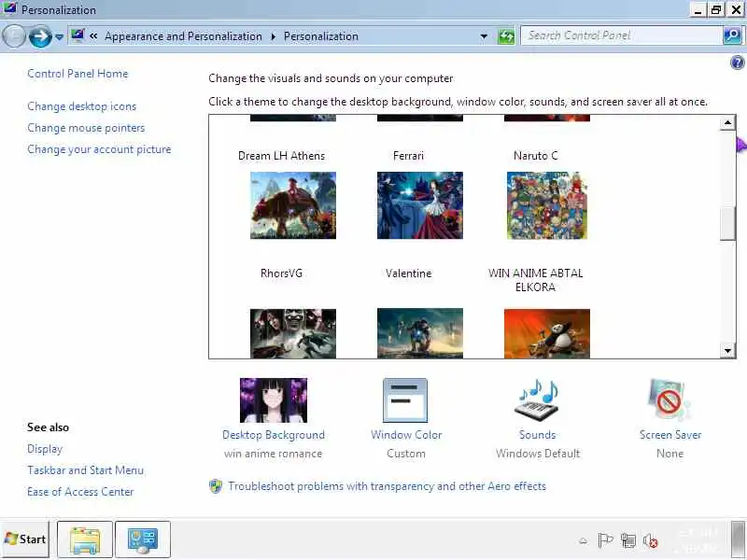Click the muted volume tray icon
Screen dimensions: 747x560
point(650,540)
